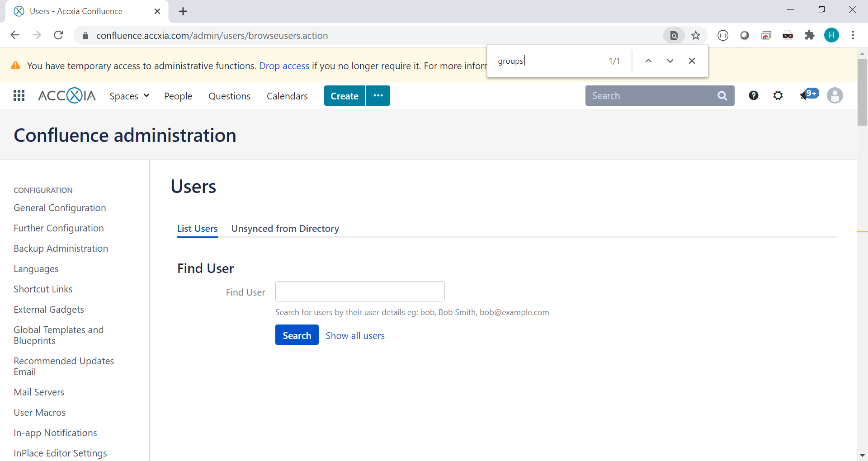
Task: Expand the Spaces dropdown
Action: (129, 96)
